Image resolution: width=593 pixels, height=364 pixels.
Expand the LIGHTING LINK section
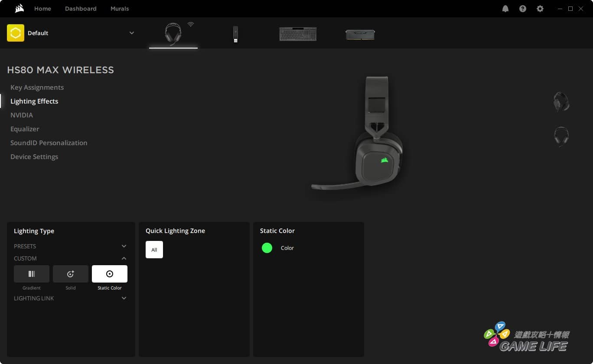tap(124, 298)
